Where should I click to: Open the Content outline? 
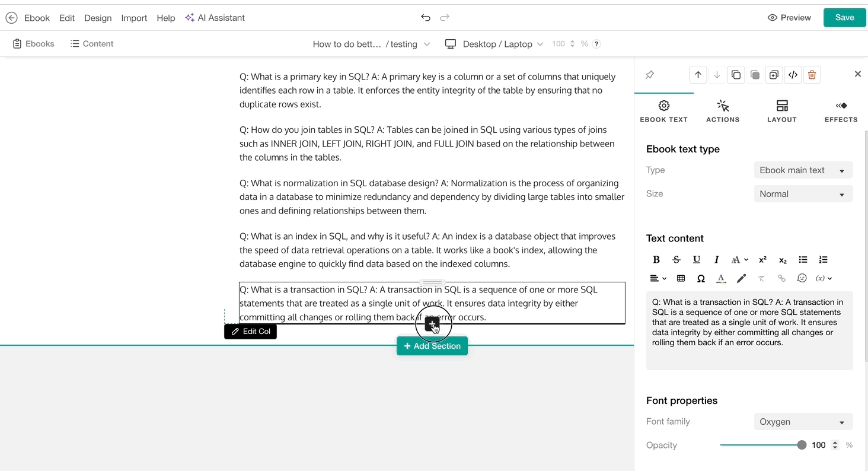pyautogui.click(x=92, y=44)
